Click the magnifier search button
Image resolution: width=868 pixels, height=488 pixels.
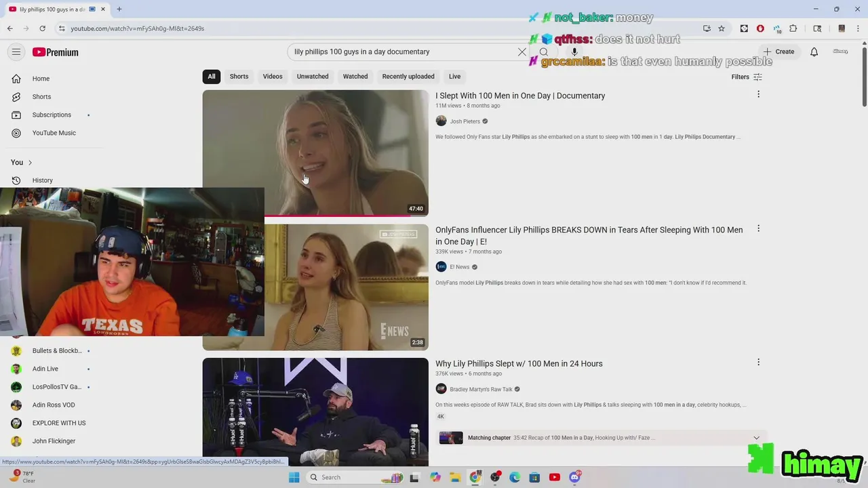[x=544, y=52]
